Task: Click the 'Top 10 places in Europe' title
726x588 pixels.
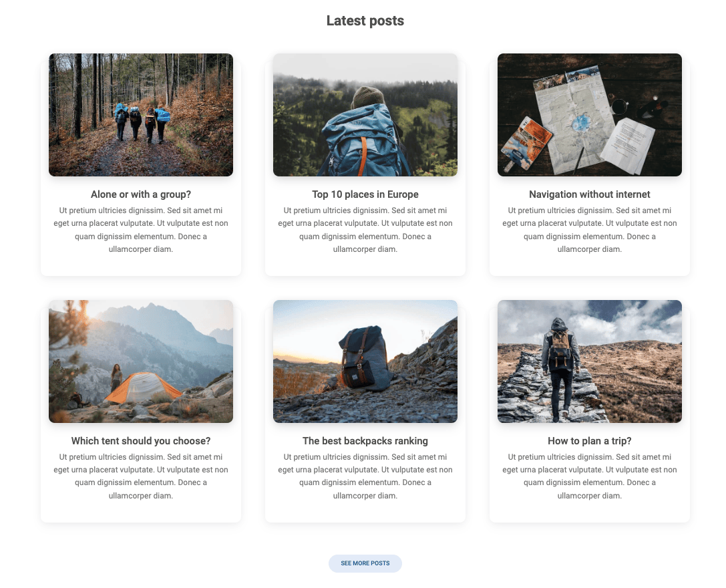Action: pos(365,194)
